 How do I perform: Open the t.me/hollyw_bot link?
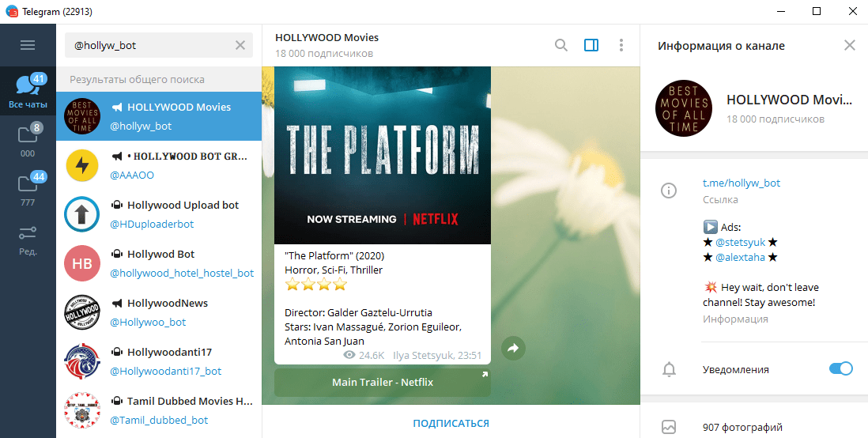[x=741, y=183]
